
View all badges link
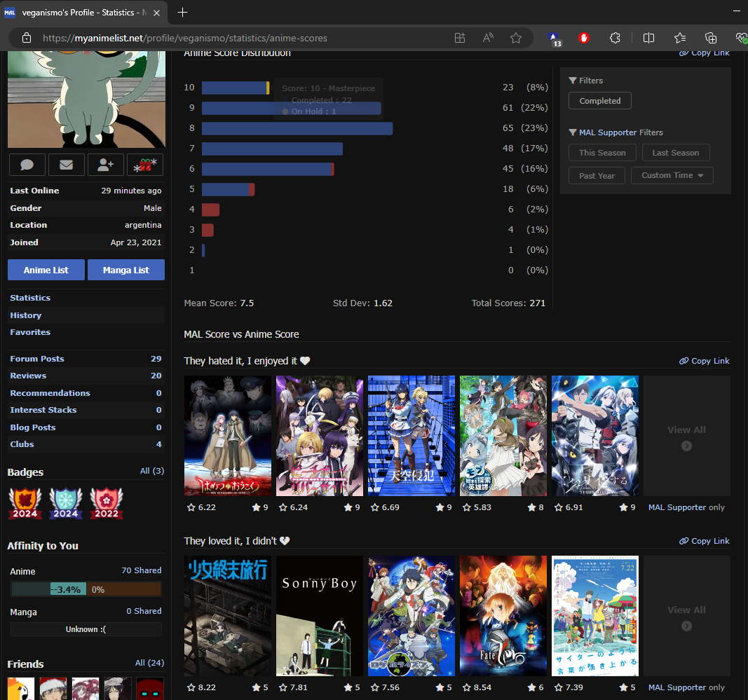coord(152,471)
